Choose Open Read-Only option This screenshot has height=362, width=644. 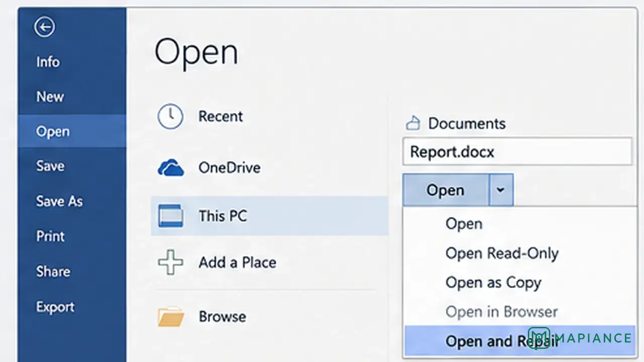click(x=519, y=253)
